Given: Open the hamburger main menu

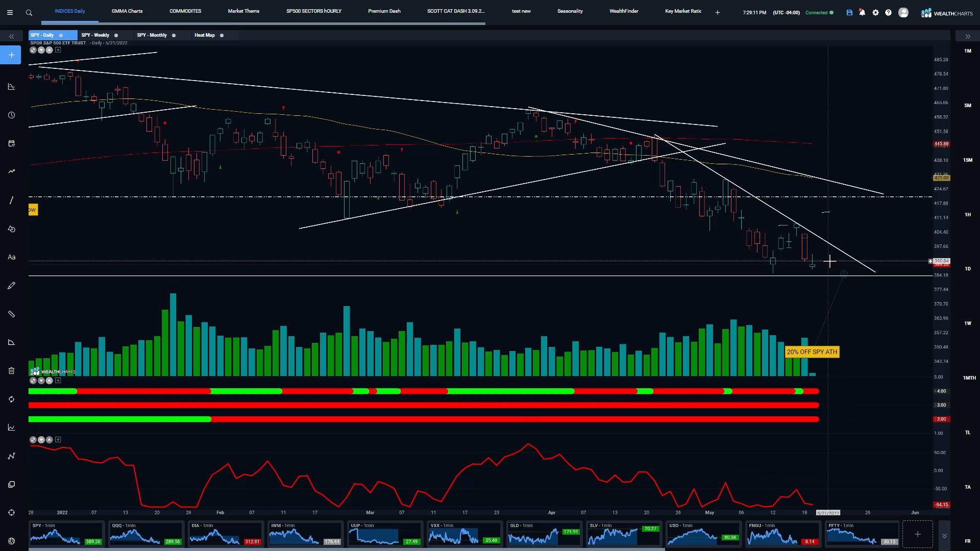Looking at the screenshot, I should coord(10,12).
